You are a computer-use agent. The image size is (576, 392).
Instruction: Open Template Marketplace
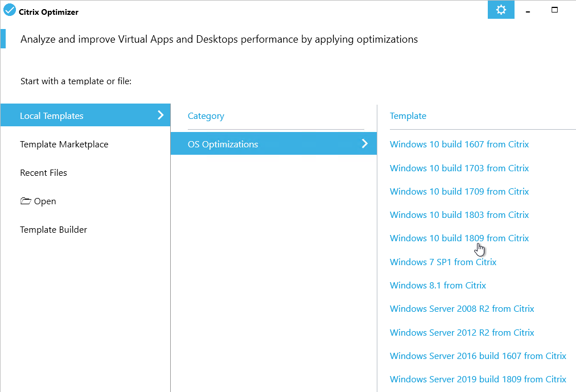coord(64,145)
